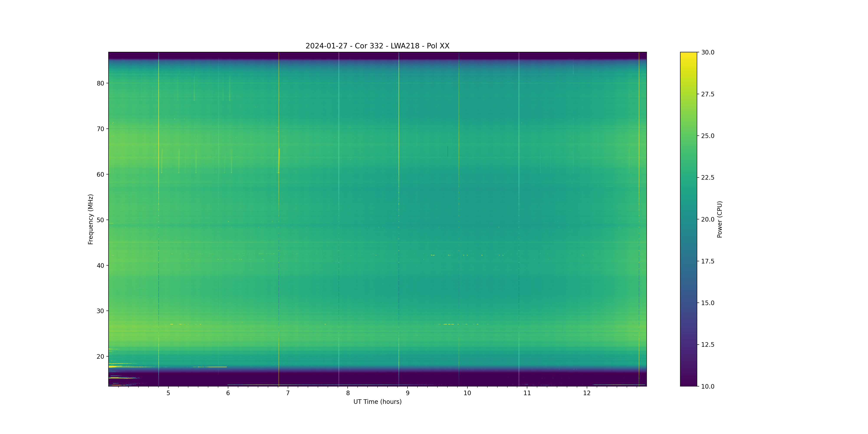Click the 17.5 colorbar tick label
Screen dimensions: 868x434
(708, 261)
